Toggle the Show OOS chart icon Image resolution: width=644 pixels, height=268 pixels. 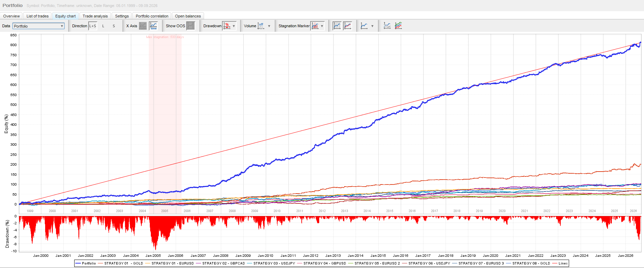tap(190, 26)
